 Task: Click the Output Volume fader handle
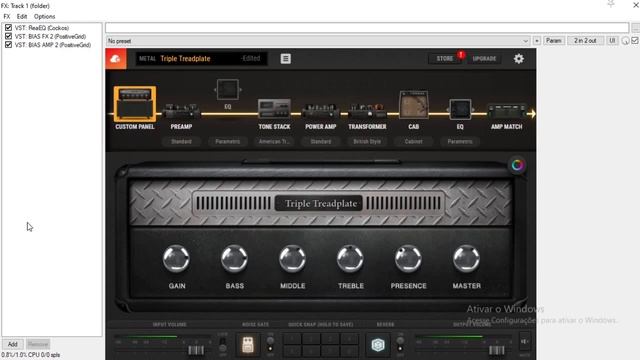coord(497,350)
